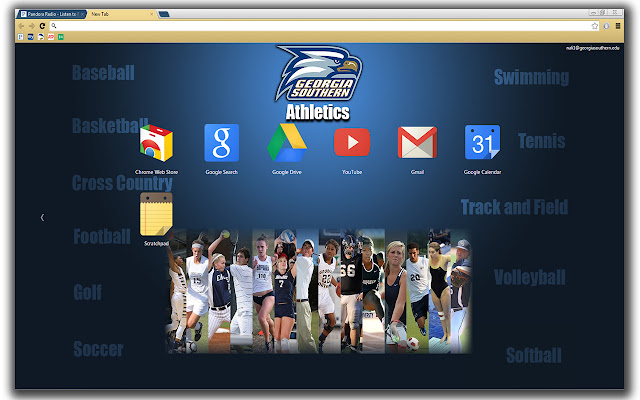Click the Chrome Web Store label
The width and height of the screenshot is (640, 400).
(156, 172)
